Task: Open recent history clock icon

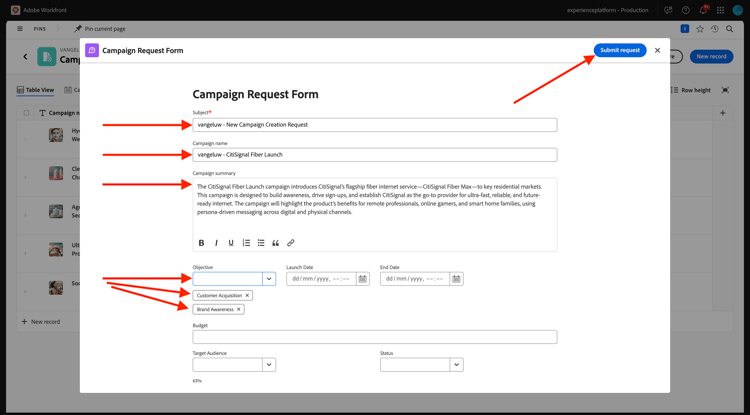Action: click(x=715, y=29)
